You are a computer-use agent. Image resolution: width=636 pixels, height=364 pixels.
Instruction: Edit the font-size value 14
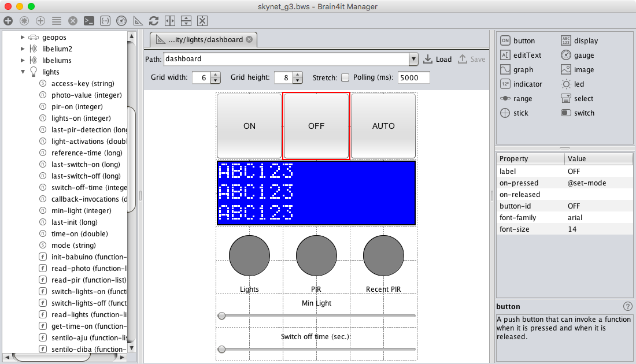pos(598,229)
